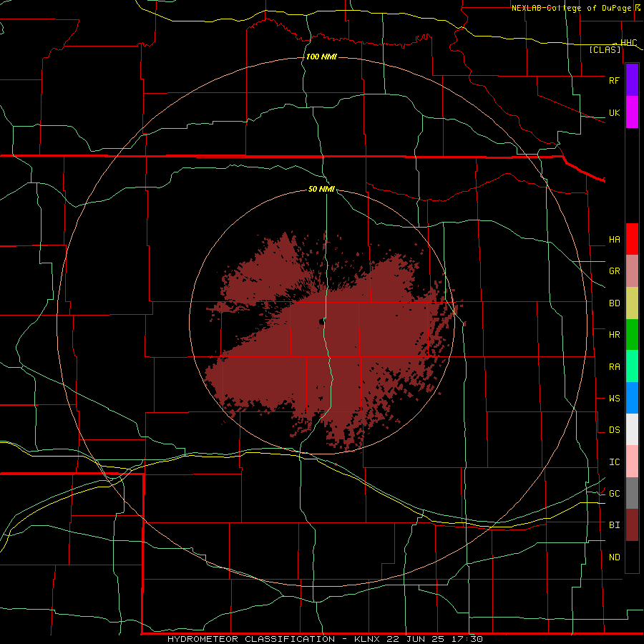This screenshot has height=644, width=644.
Task: Click the WS blue legend swatch
Action: (x=632, y=398)
